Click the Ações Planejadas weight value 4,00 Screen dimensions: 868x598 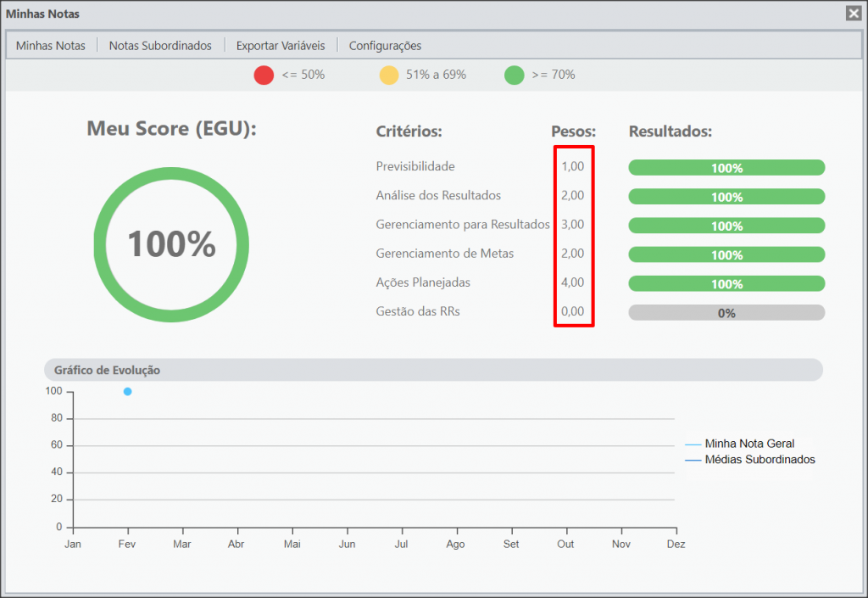pyautogui.click(x=572, y=282)
